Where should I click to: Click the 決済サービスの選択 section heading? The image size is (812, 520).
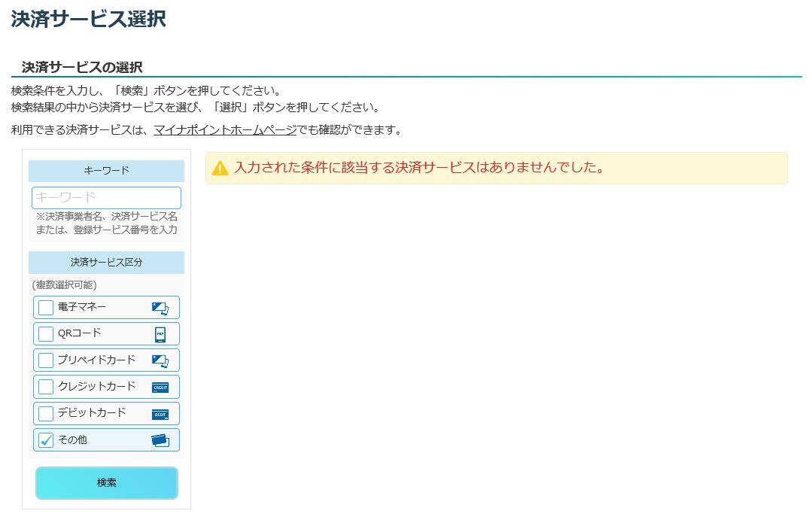click(82, 67)
